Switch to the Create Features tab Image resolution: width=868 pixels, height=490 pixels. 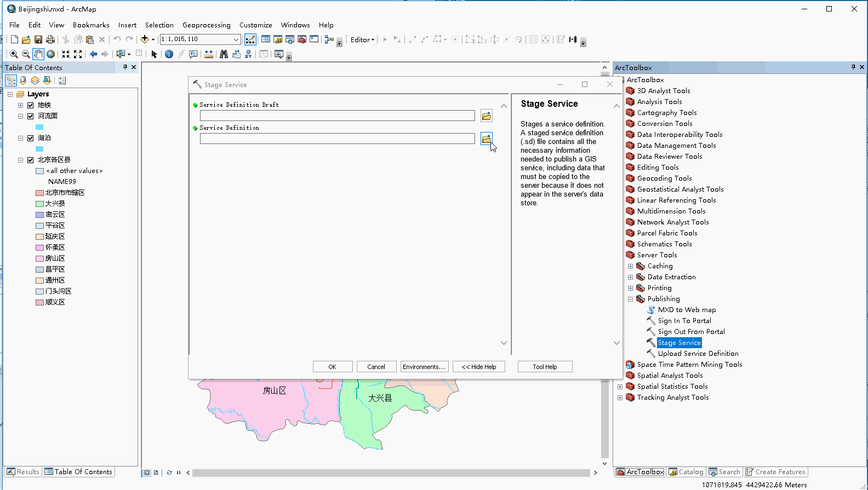tap(775, 472)
